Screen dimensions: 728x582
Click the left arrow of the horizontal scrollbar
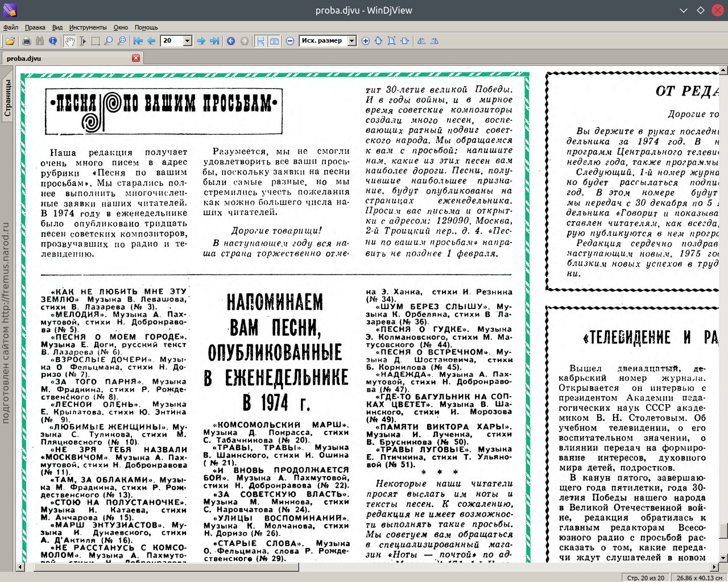coord(21,567)
